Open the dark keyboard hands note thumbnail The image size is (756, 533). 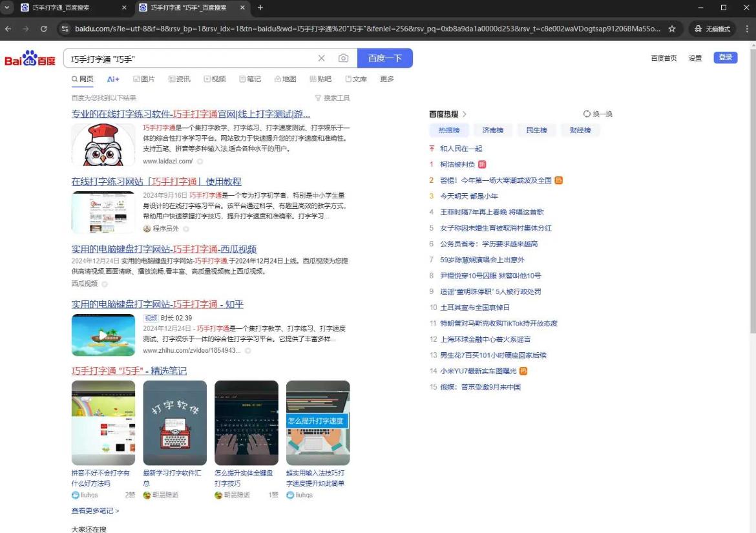[246, 423]
